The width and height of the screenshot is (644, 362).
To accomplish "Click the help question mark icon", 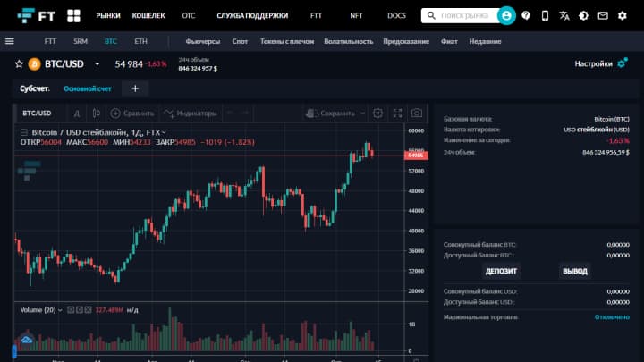I will point(526,15).
